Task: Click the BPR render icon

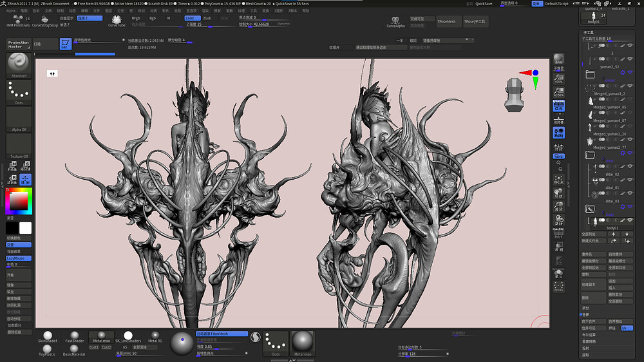Action: tap(558, 59)
